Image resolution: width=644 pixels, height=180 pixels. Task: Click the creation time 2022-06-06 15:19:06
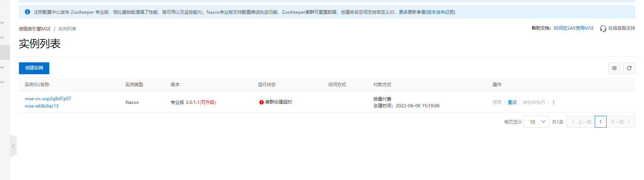click(x=417, y=106)
